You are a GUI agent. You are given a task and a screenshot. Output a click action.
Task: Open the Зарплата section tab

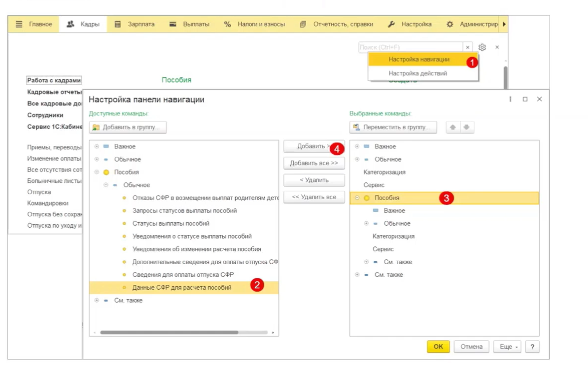[x=134, y=24]
